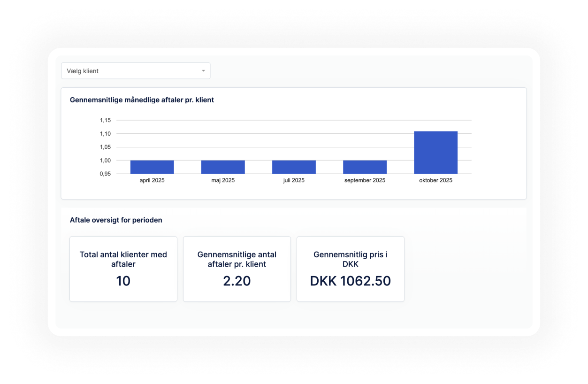Select the "Total antal klienter med aftaler" card title
This screenshot has height=384, width=588.
(x=123, y=259)
